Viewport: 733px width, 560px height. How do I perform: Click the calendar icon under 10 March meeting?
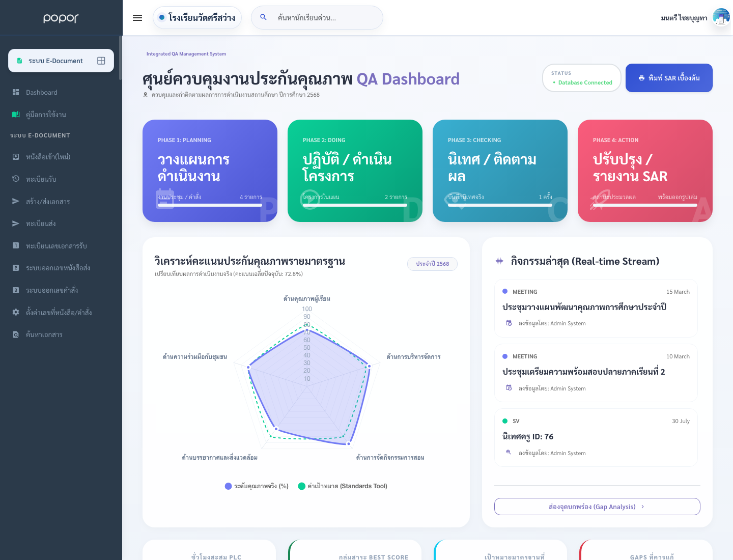pos(509,388)
